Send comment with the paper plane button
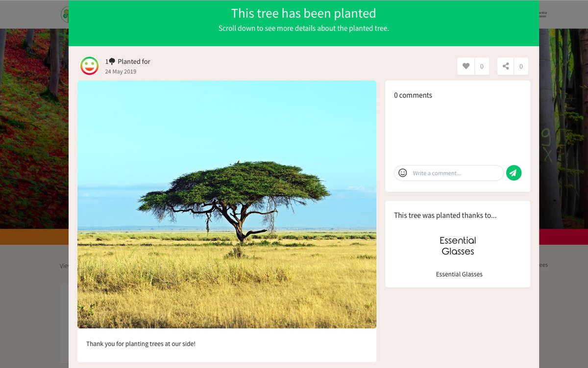588x368 pixels. pyautogui.click(x=514, y=173)
